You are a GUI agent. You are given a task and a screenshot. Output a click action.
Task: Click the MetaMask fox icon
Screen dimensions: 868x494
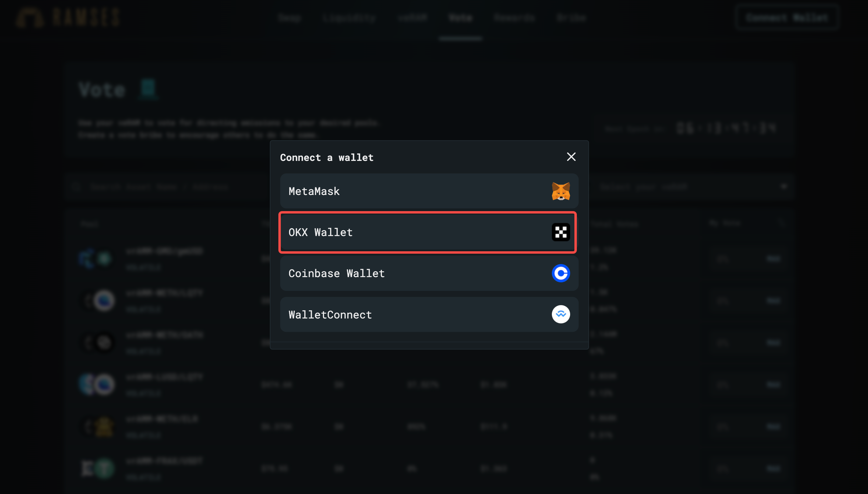pos(560,191)
